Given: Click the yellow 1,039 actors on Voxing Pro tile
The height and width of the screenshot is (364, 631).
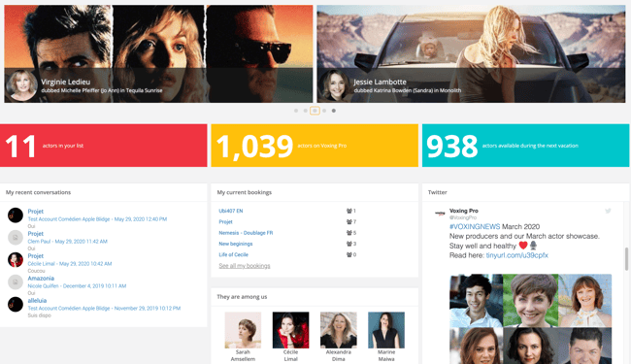Looking at the screenshot, I should pyautogui.click(x=315, y=146).
